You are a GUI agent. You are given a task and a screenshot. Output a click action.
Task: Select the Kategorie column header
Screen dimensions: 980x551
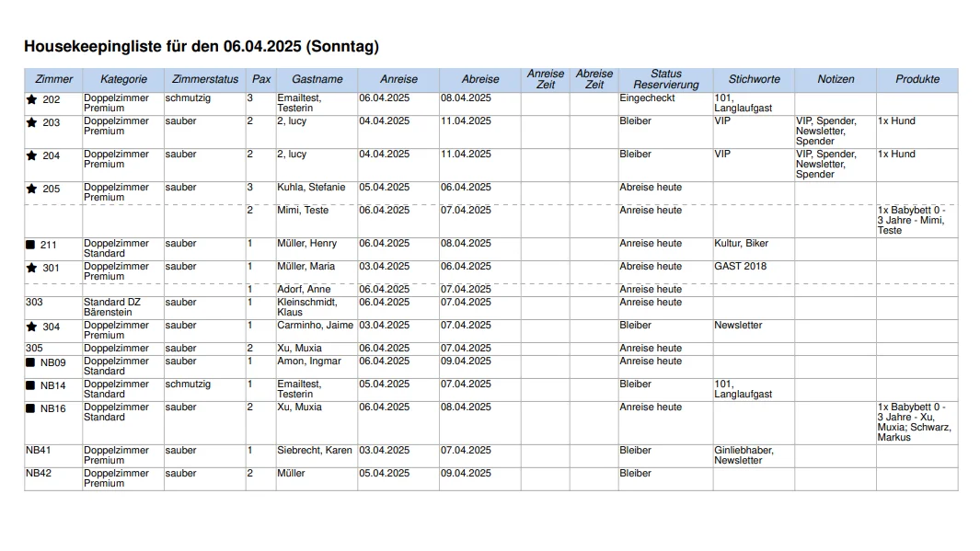(123, 79)
